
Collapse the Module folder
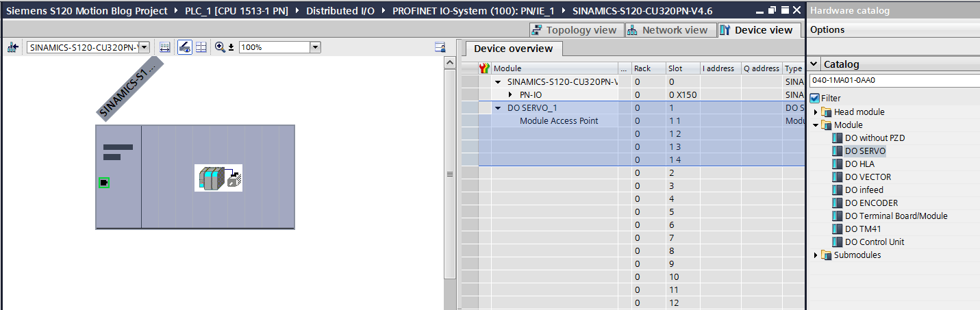[816, 125]
